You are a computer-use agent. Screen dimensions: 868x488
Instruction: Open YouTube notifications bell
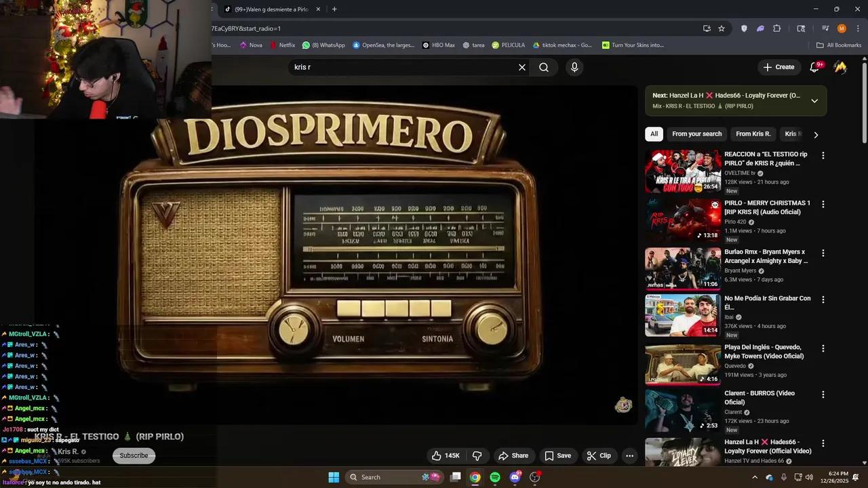click(816, 67)
